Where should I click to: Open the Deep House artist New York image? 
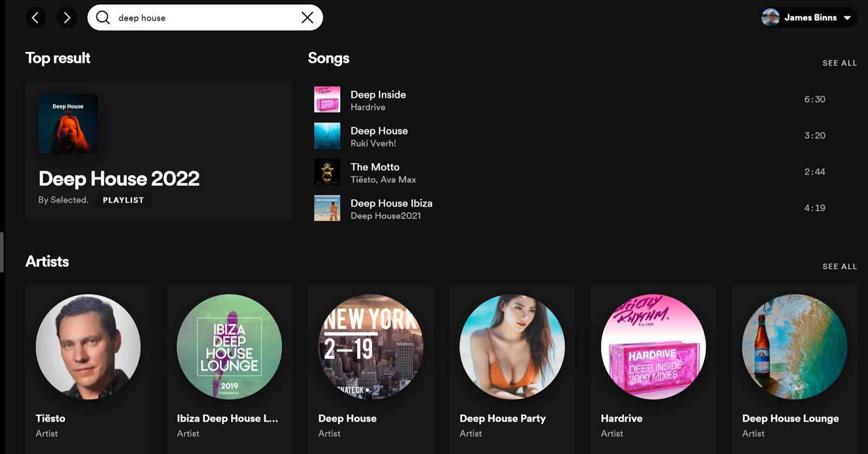click(x=371, y=347)
